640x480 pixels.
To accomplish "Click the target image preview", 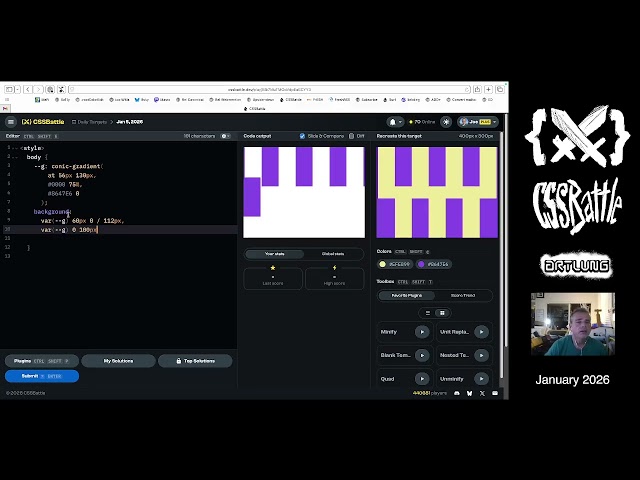I will [436, 192].
